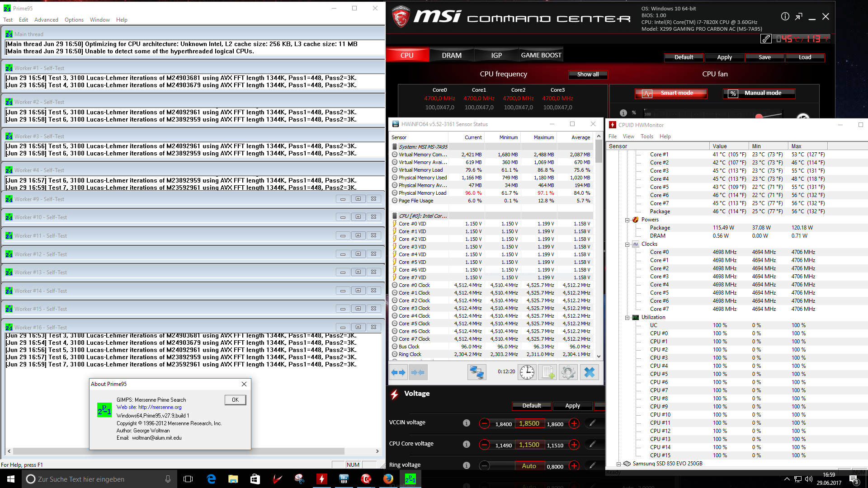868x488 pixels.
Task: Click Load in Command Center header
Action: coord(805,57)
